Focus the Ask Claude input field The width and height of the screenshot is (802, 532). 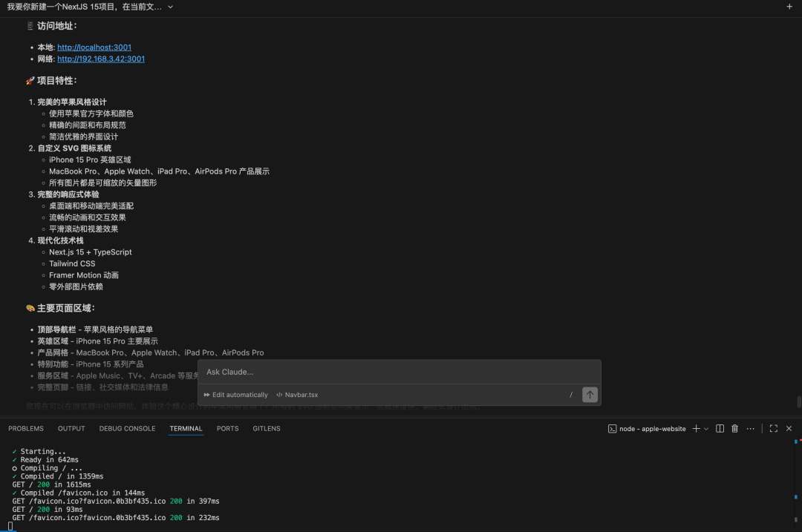[x=399, y=372]
